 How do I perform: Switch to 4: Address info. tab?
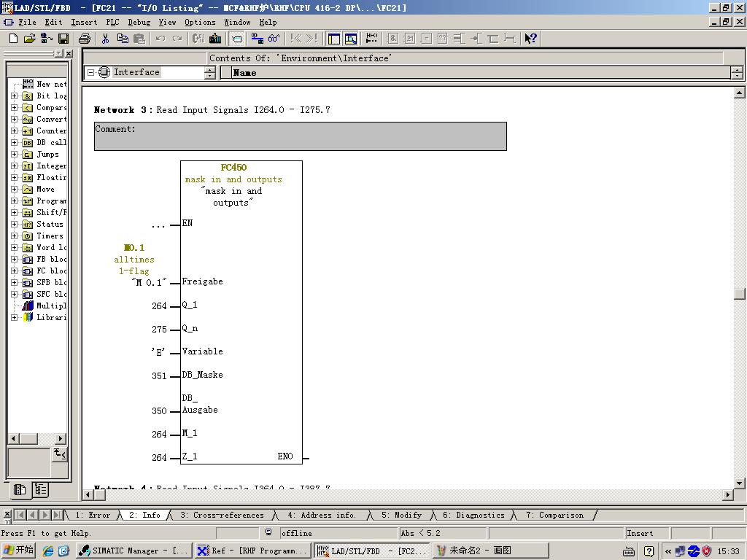pos(322,515)
